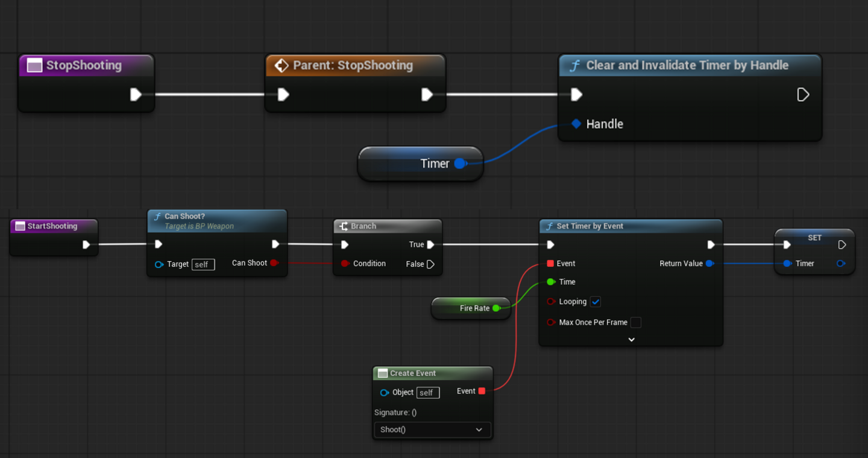This screenshot has width=868, height=458.
Task: Click the 'Target is BP Weapon' subtitle
Action: click(199, 226)
